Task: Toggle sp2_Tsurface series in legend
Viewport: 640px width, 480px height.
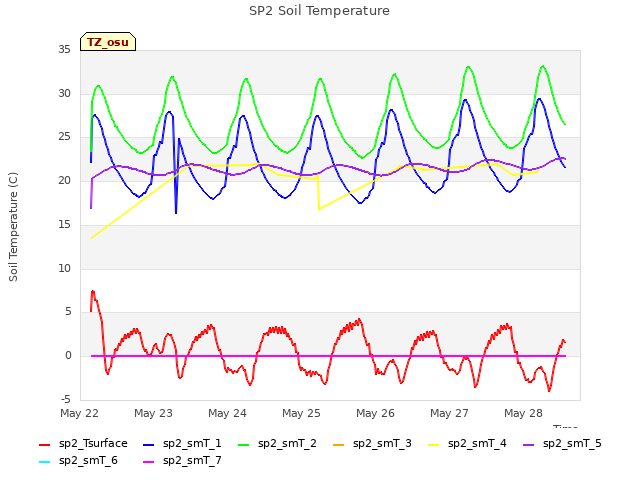Action: (x=83, y=443)
